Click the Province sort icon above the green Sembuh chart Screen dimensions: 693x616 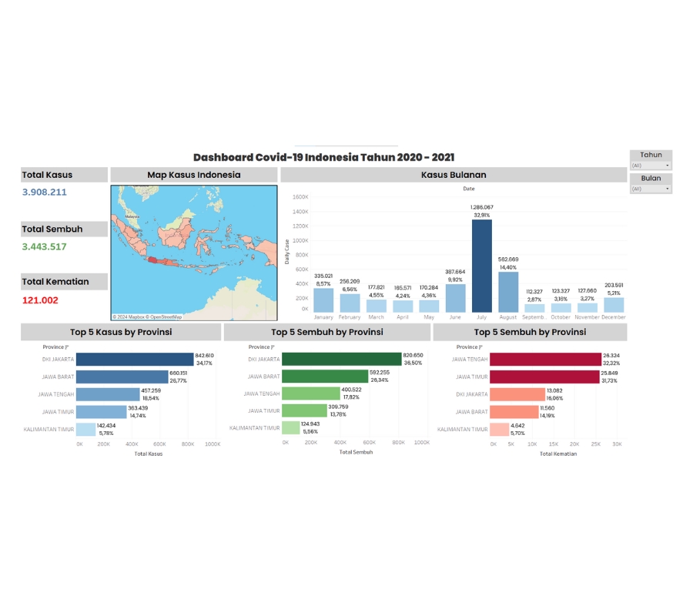click(x=273, y=347)
